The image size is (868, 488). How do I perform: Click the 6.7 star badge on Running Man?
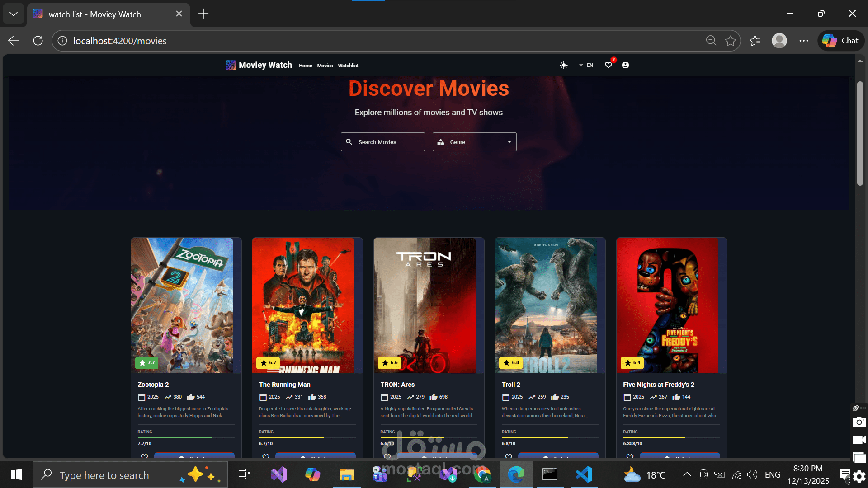click(x=268, y=363)
